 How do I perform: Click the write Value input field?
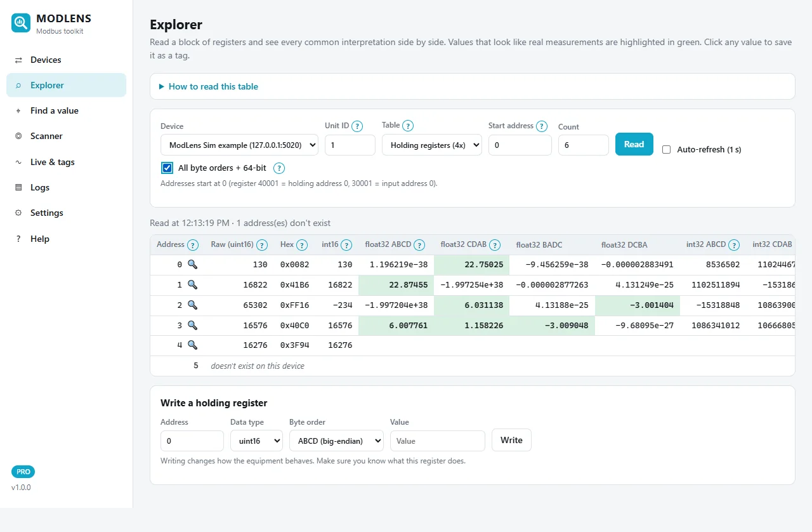coord(438,441)
